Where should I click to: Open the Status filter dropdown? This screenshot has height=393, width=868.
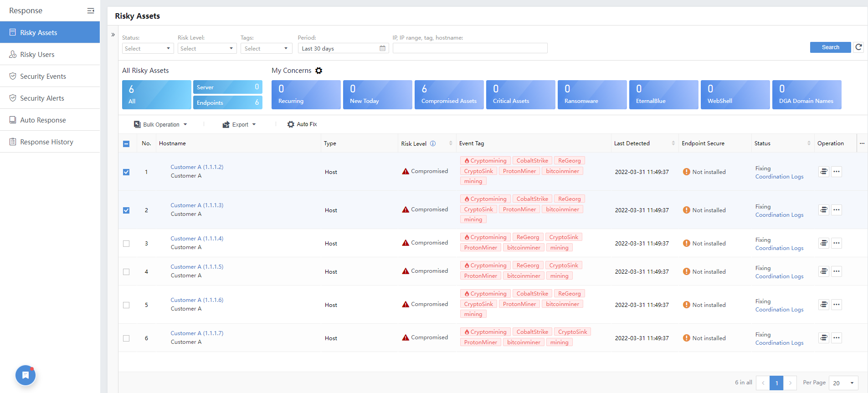coord(148,48)
